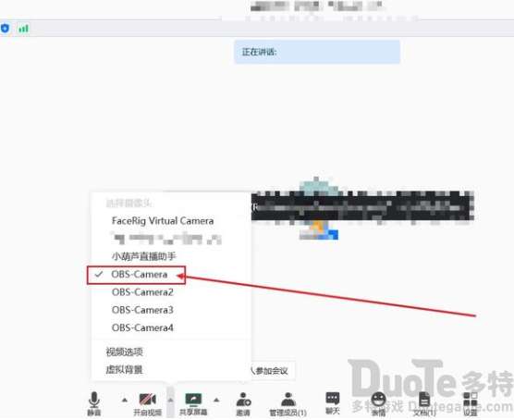Open the chat bubble icon

[333, 399]
